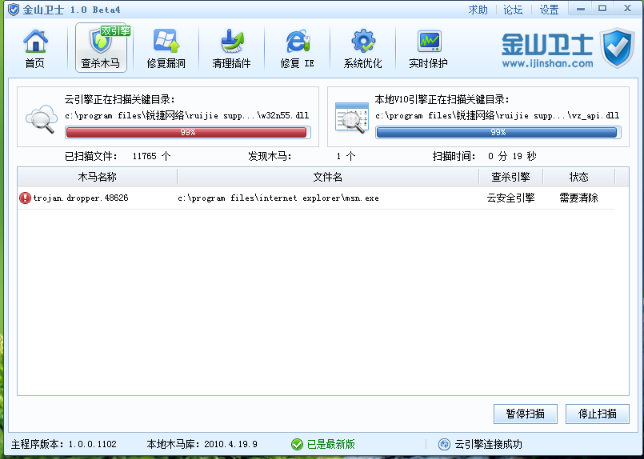The height and width of the screenshot is (459, 644).
Task: Open the 查杀木马 trojan scan tab
Action: point(101,48)
